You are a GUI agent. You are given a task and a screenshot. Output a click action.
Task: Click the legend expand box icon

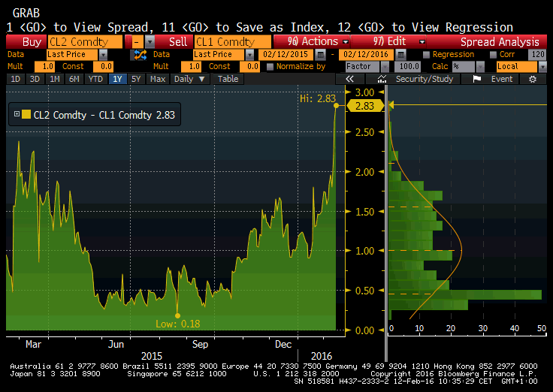17,114
